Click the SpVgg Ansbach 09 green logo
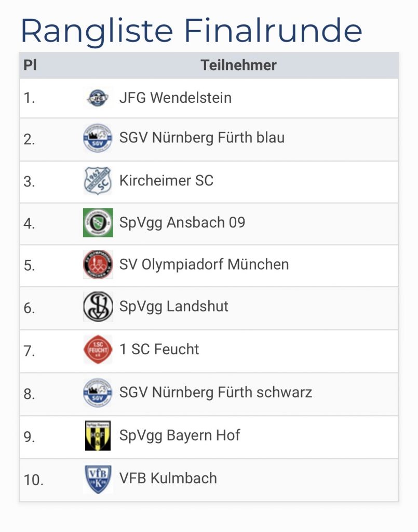 [98, 222]
